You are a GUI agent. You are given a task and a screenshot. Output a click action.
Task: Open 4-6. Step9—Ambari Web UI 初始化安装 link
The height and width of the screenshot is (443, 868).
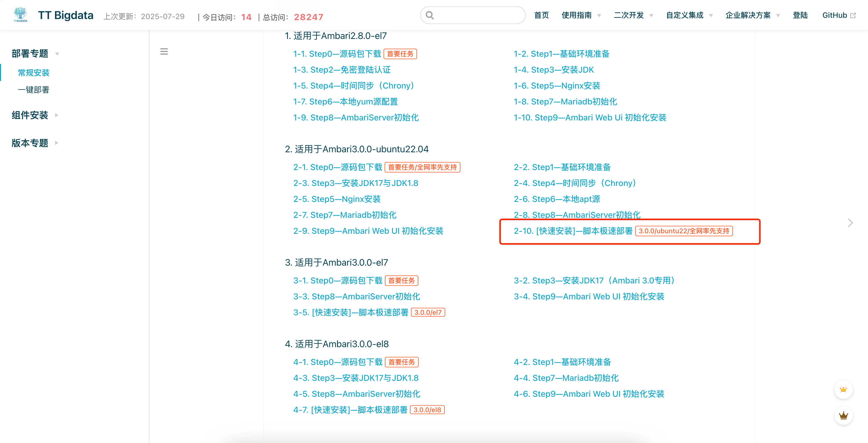[x=589, y=394]
